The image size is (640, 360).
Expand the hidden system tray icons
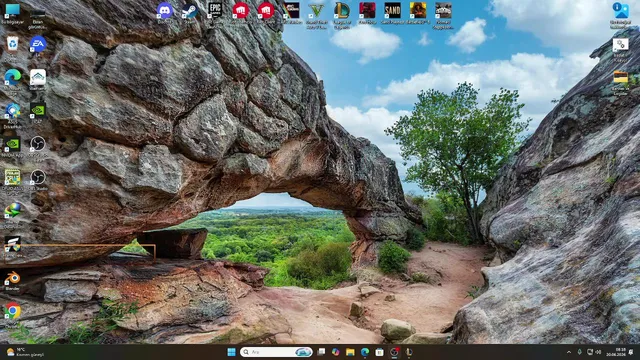(569, 352)
